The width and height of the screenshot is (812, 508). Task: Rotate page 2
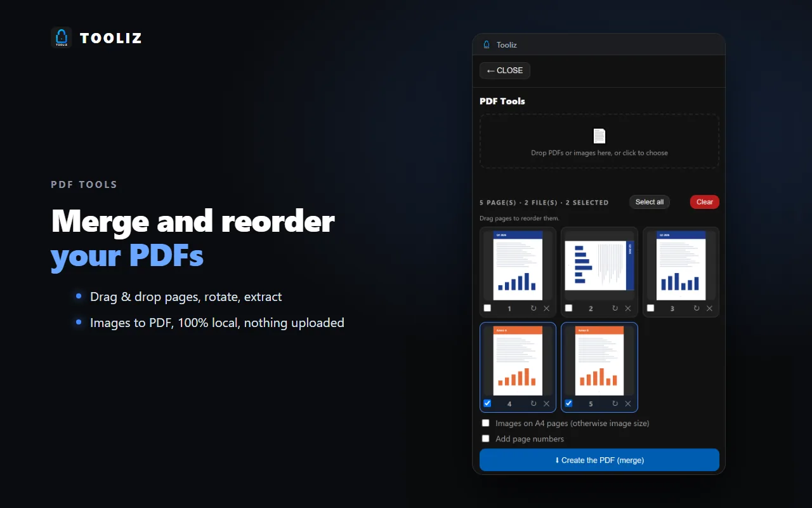tap(615, 308)
